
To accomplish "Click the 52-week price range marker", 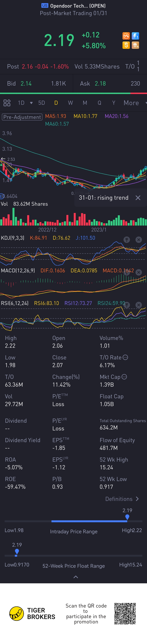I will coord(17,552).
